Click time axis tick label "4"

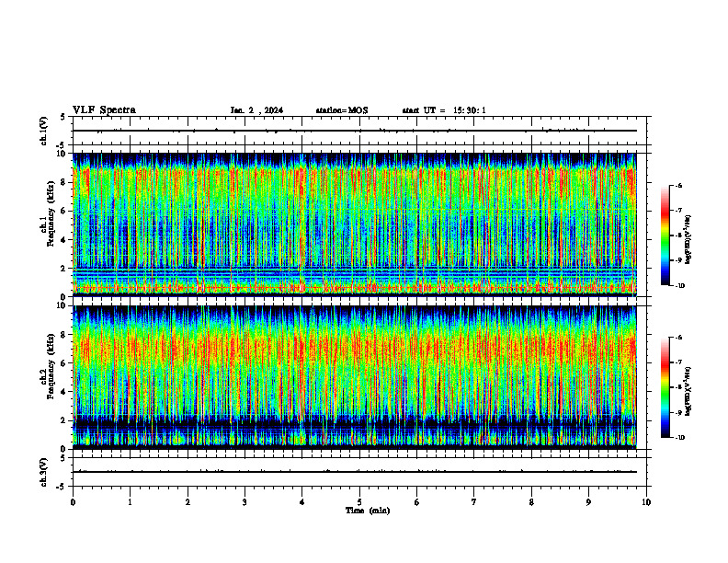[302, 502]
